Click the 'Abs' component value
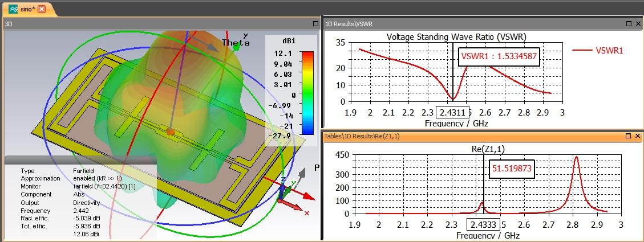Image resolution: width=644 pixels, height=242 pixels. 78,194
